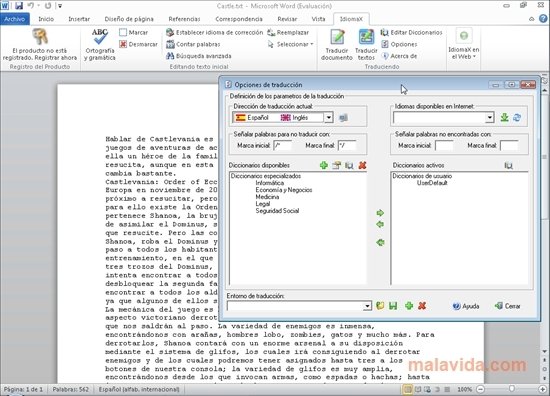Click the Undo icon in quick access toolbar
The image size is (550, 396).
pos(31,6)
